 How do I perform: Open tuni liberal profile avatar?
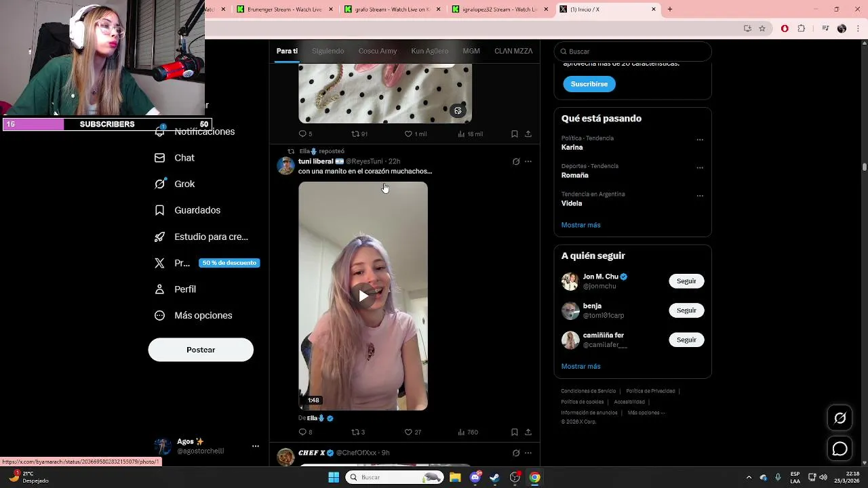click(285, 166)
